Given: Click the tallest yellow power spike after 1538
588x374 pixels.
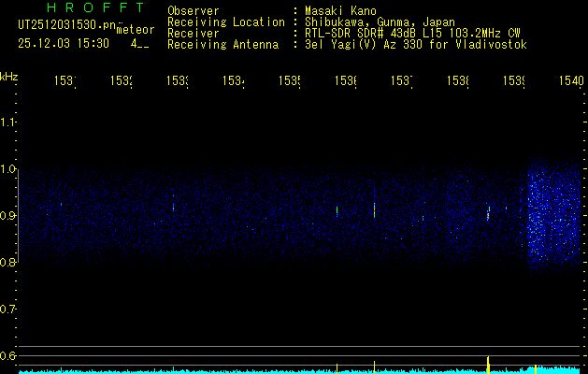Looking at the screenshot, I should pos(488,365).
